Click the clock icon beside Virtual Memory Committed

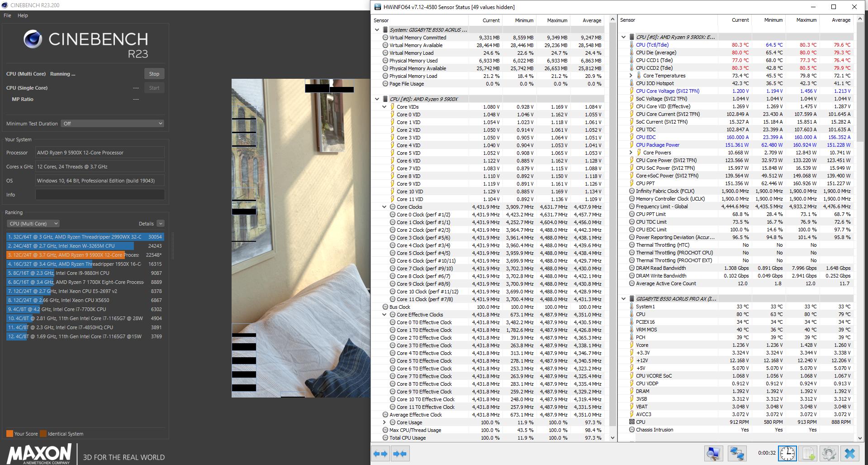tap(385, 38)
